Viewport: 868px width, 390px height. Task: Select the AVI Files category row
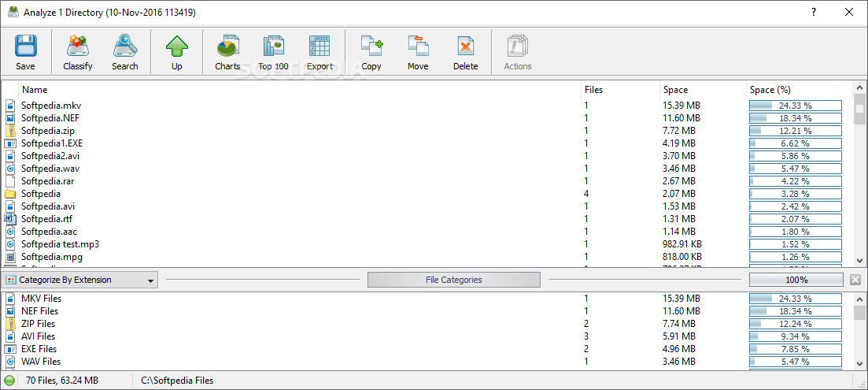[x=427, y=336]
